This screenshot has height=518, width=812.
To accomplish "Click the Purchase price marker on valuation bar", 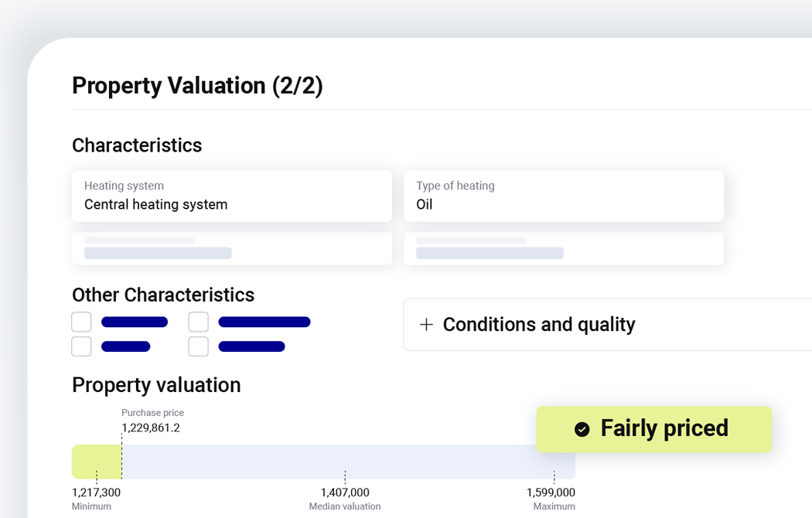I will tap(121, 456).
